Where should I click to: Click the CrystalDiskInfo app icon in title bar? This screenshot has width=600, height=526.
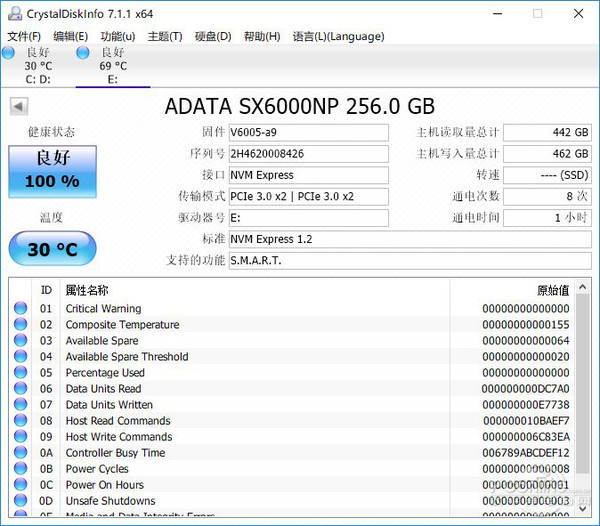click(x=15, y=14)
